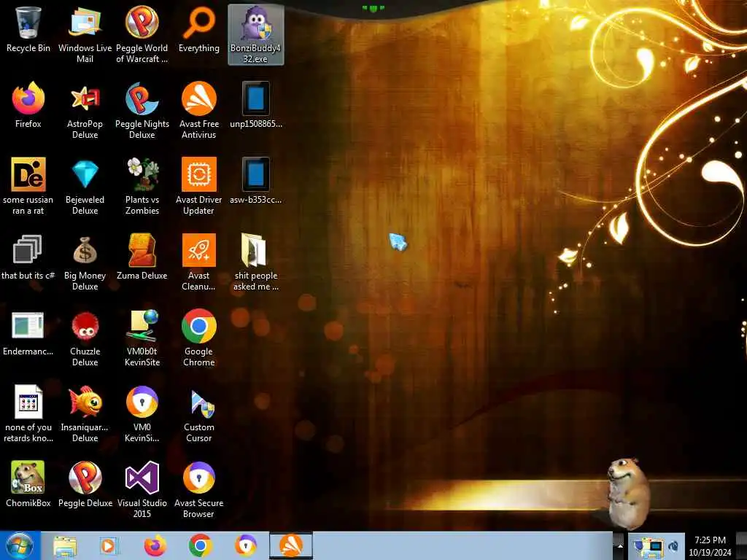747x560 pixels.
Task: Select the Insaniquarium Deluxe icon
Action: [x=85, y=413]
